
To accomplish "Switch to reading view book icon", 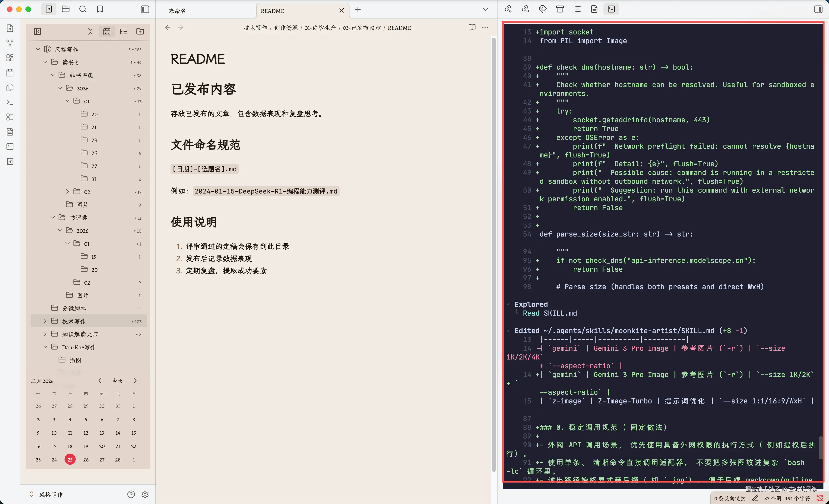I will (x=472, y=27).
